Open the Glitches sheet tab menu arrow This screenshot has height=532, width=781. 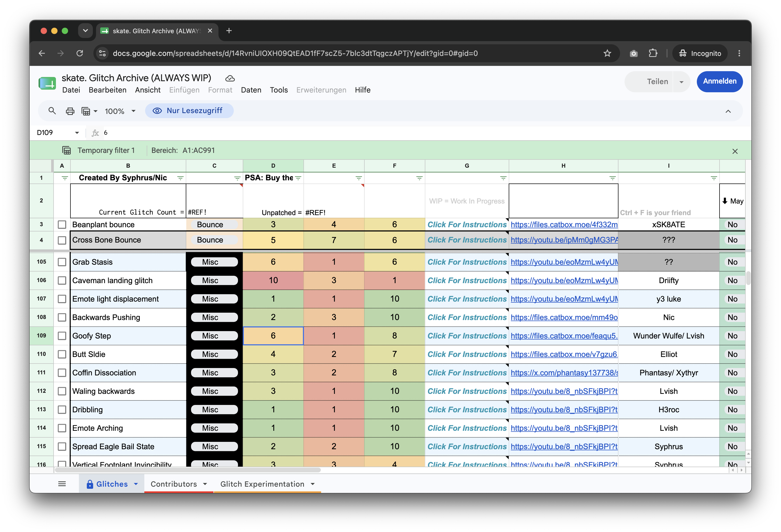[x=136, y=484]
